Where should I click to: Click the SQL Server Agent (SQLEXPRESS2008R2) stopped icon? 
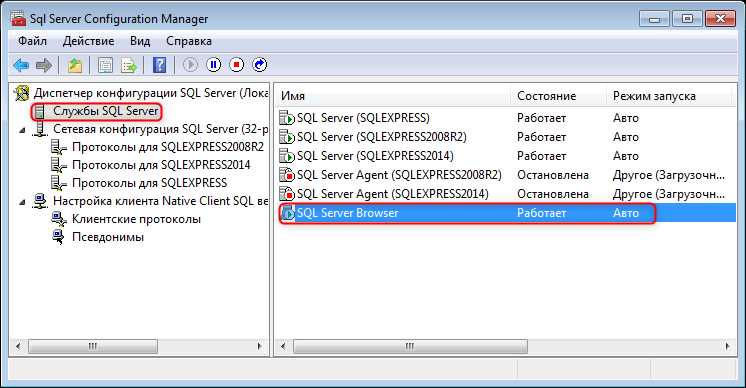pyautogui.click(x=287, y=175)
